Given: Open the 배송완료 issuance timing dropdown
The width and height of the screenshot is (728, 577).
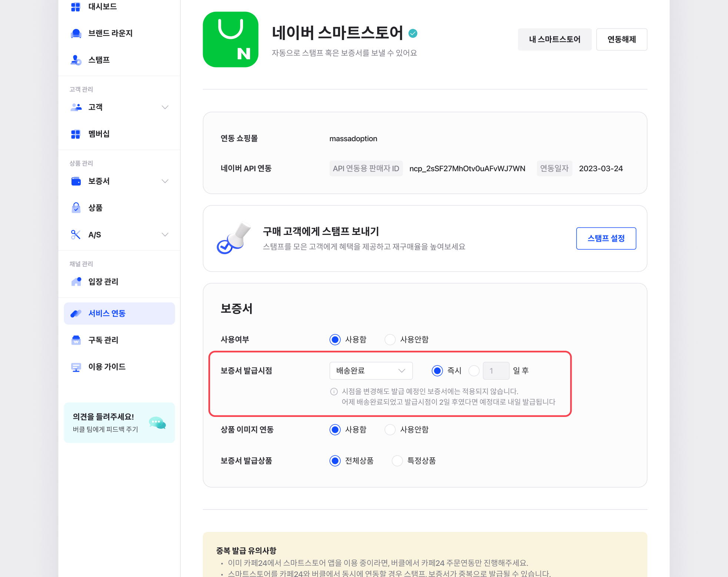Looking at the screenshot, I should point(371,371).
